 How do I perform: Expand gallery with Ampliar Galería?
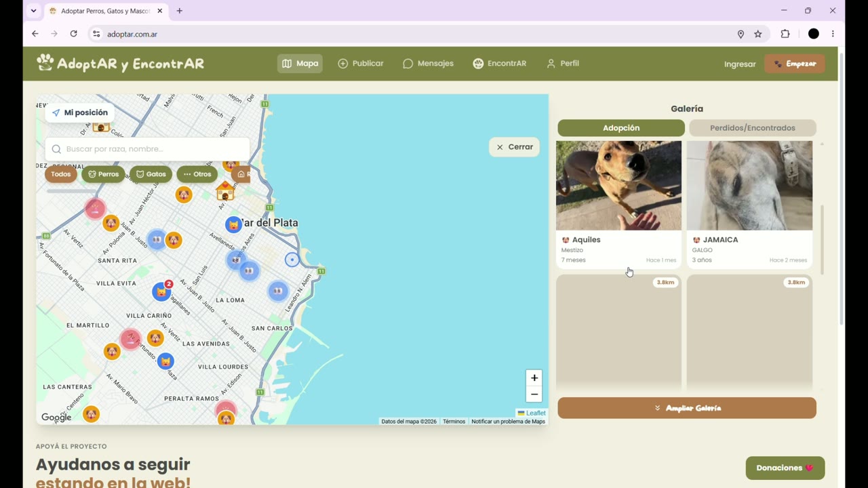click(687, 408)
